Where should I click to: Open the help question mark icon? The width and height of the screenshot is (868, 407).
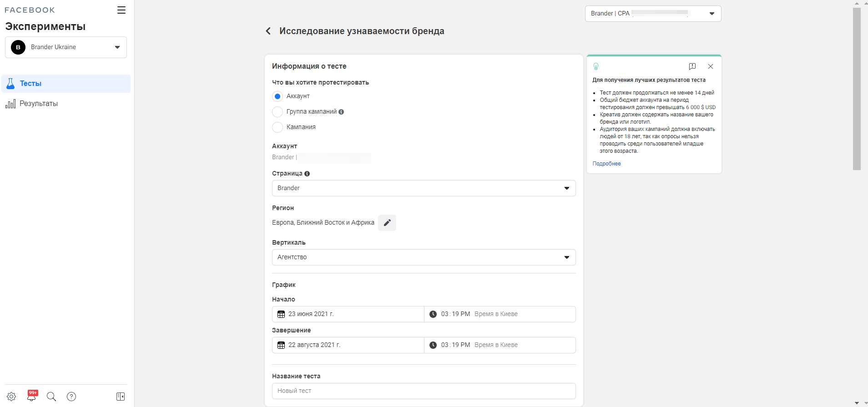71,397
